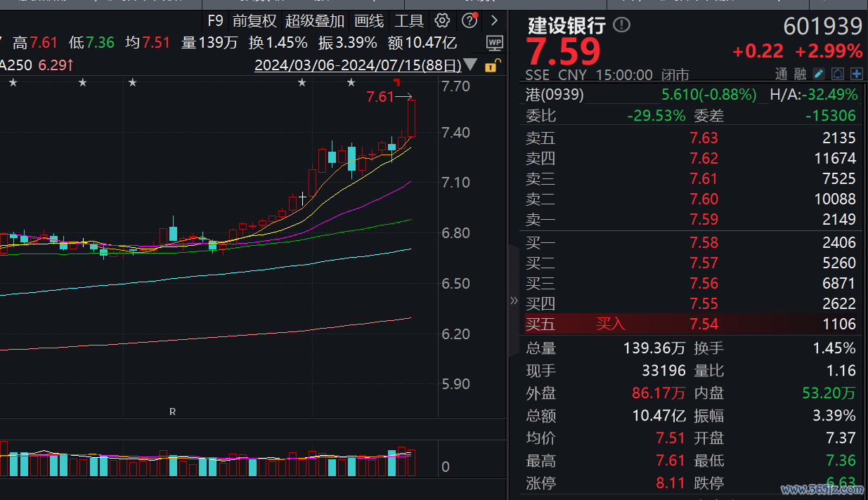
Task: Click the 均价 value 7.51 in the quote panel
Action: click(671, 438)
